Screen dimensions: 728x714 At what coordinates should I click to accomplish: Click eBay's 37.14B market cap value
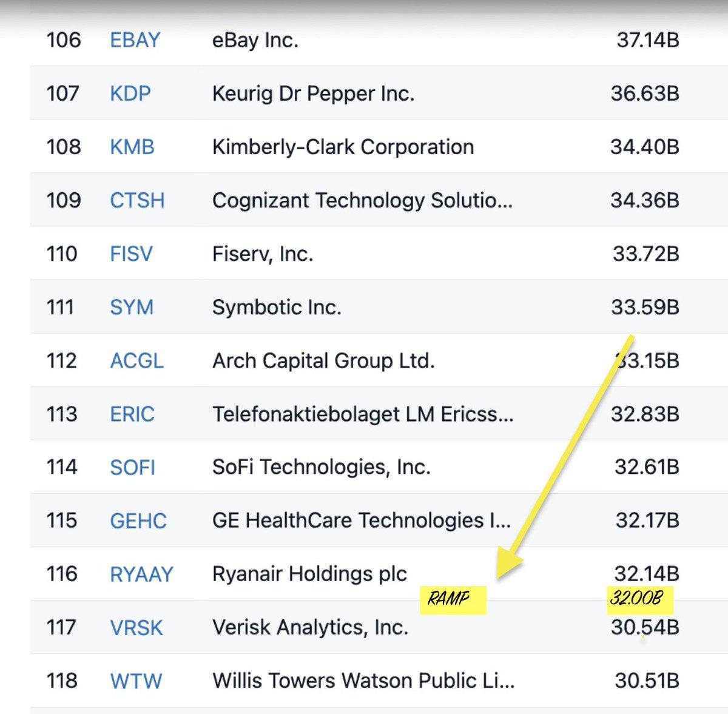[647, 40]
